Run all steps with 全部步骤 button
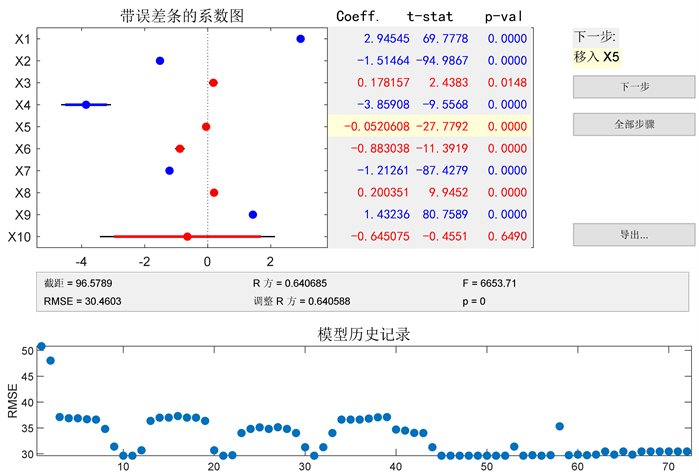 tap(633, 124)
